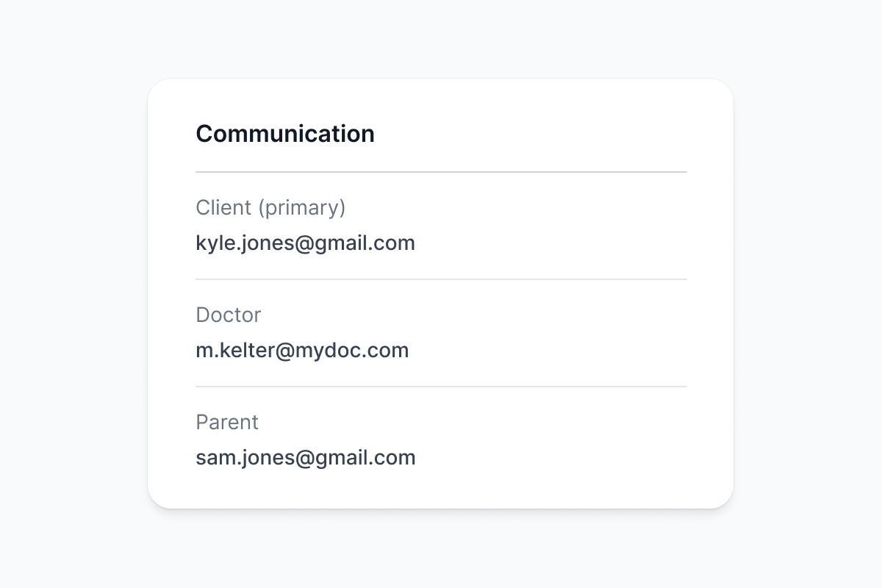Viewport: 882px width, 588px height.
Task: Open kyle.jones@gmail.com email address
Action: pos(305,243)
